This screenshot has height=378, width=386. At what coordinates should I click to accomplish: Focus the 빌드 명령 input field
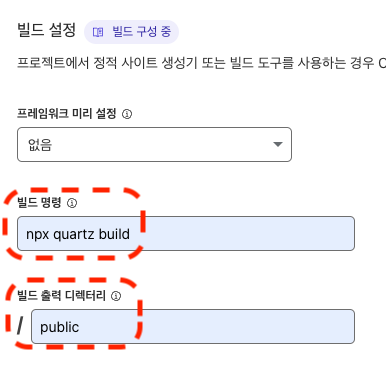tap(186, 233)
